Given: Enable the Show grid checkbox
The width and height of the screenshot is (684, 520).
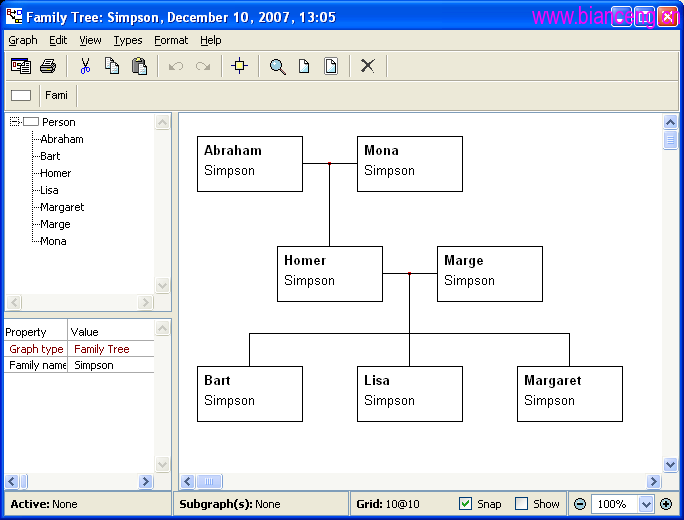Looking at the screenshot, I should (x=521, y=504).
